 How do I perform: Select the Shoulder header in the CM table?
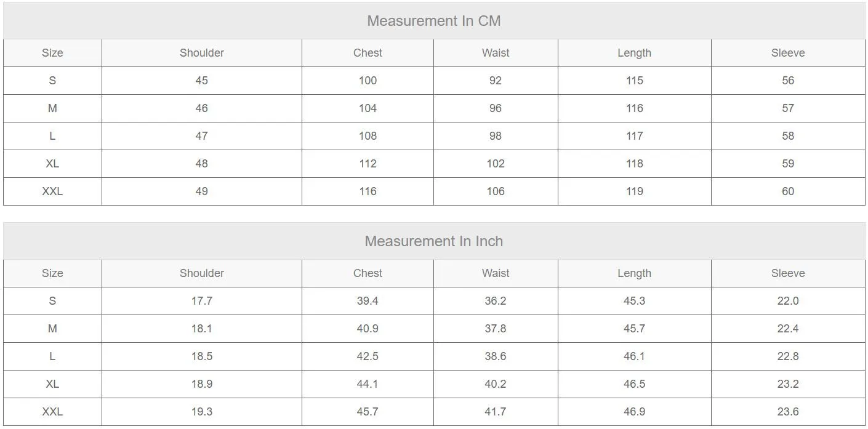[201, 53]
